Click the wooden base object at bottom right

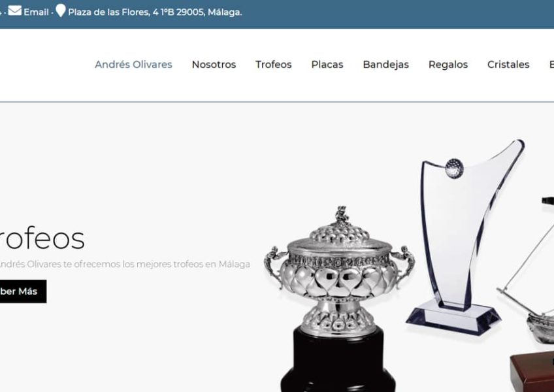(x=532, y=372)
